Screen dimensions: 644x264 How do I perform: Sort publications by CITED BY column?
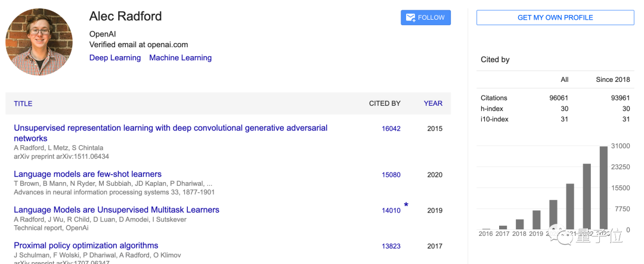click(x=385, y=103)
